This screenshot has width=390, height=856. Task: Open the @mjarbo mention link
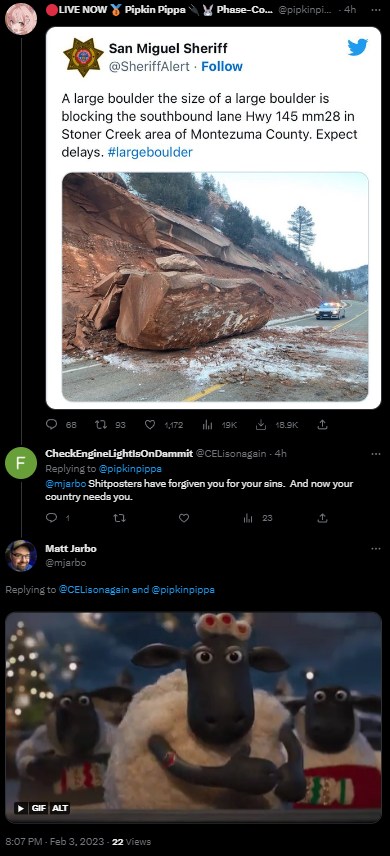click(66, 484)
